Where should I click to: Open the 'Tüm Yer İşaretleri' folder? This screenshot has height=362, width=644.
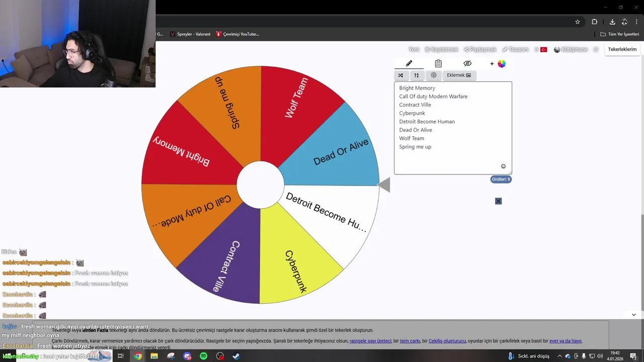pyautogui.click(x=620, y=34)
